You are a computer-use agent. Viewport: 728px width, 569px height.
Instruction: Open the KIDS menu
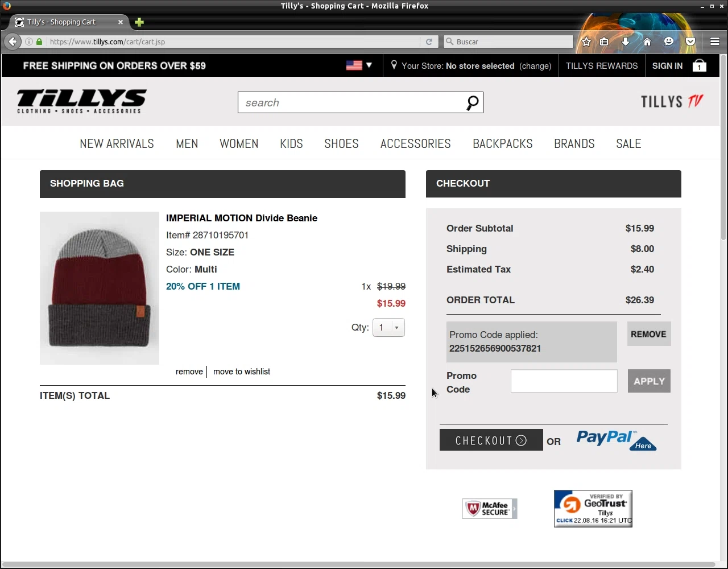click(291, 143)
